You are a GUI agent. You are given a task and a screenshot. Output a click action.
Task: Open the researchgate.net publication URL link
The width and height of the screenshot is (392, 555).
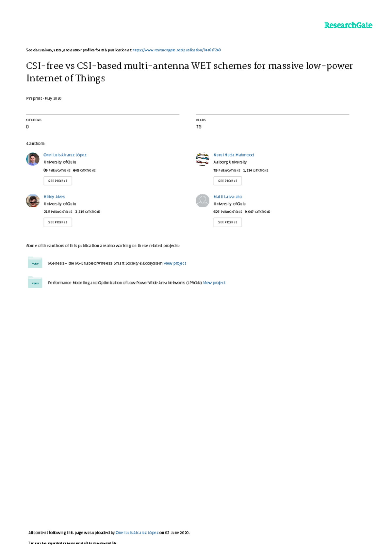[177, 50]
